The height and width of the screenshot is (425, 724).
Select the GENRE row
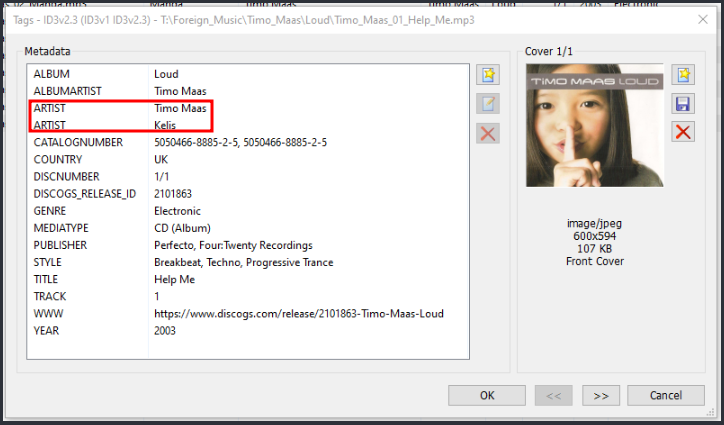coord(248,211)
